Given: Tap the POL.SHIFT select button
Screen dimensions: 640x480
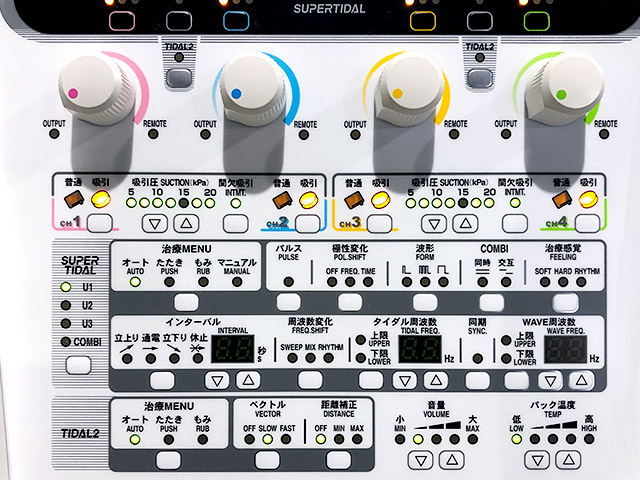Looking at the screenshot, I should [x=350, y=302].
